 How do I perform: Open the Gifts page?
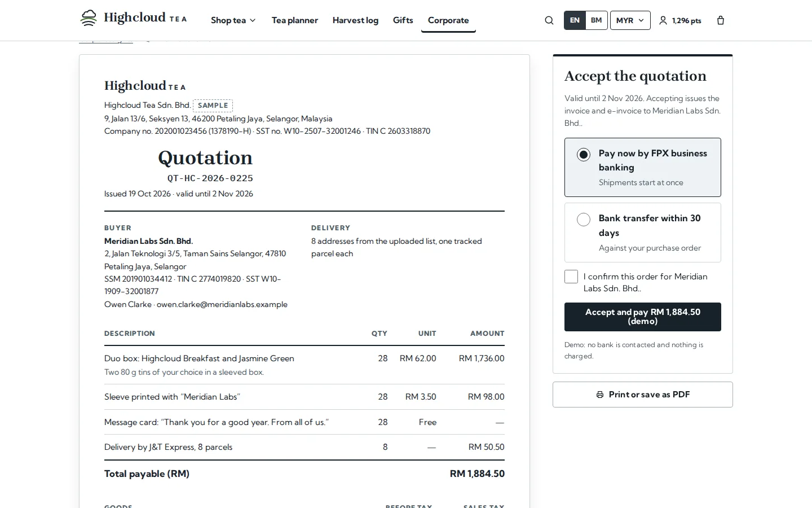[x=403, y=20]
